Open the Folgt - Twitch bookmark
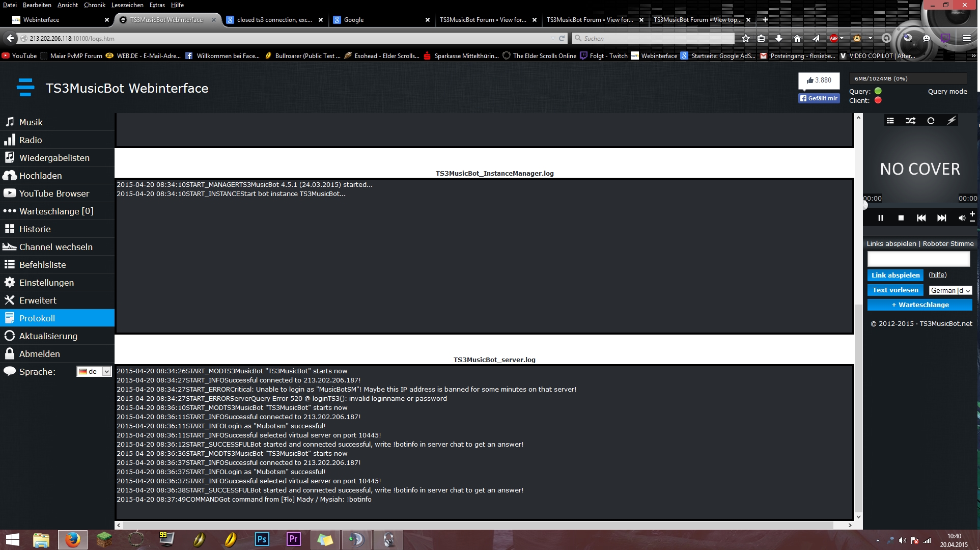980x550 pixels. coord(604,56)
